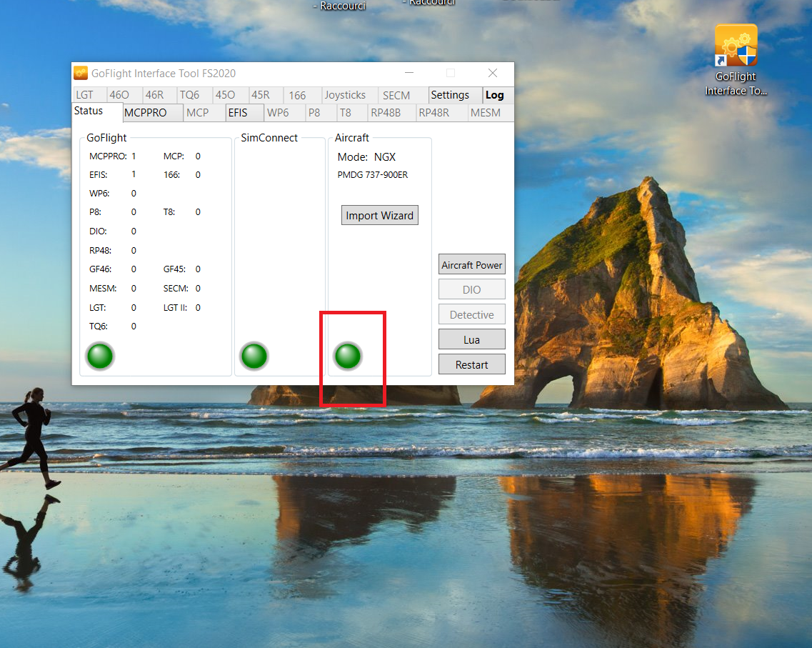The image size is (812, 648).
Task: Click the Detective button
Action: point(472,315)
